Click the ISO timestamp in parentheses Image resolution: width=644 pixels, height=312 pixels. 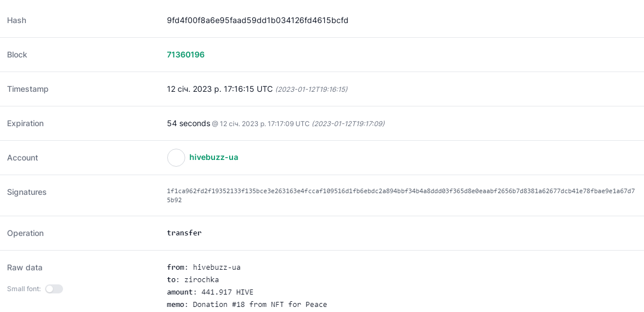[x=311, y=89]
